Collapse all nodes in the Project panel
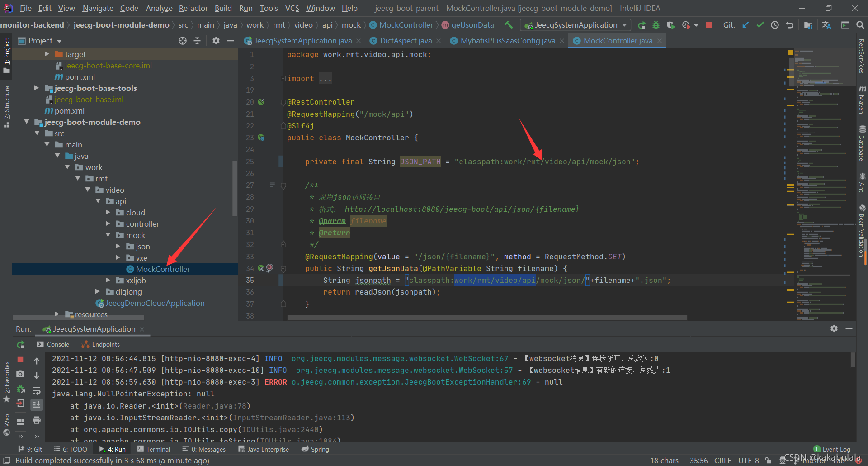 197,41
